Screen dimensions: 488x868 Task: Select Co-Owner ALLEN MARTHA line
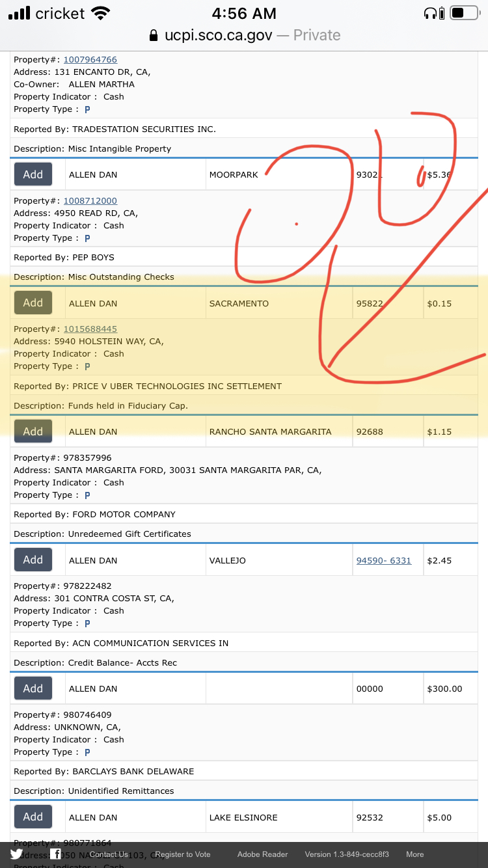[74, 85]
